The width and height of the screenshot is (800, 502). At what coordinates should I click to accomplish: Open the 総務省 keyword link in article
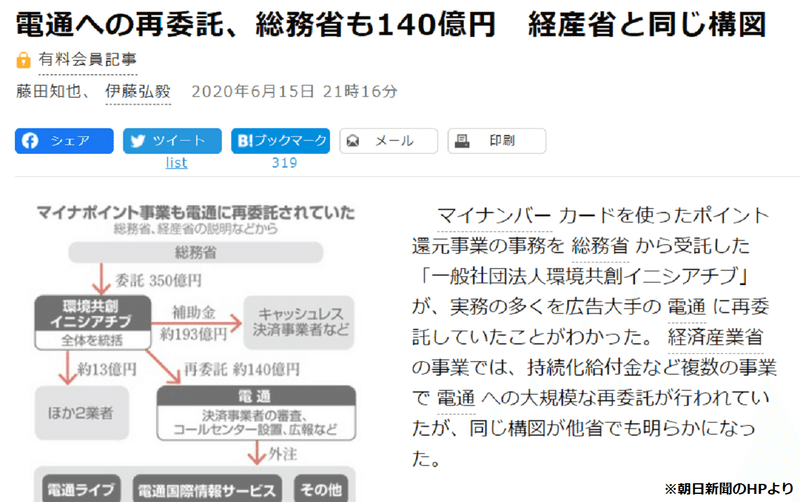(600, 246)
